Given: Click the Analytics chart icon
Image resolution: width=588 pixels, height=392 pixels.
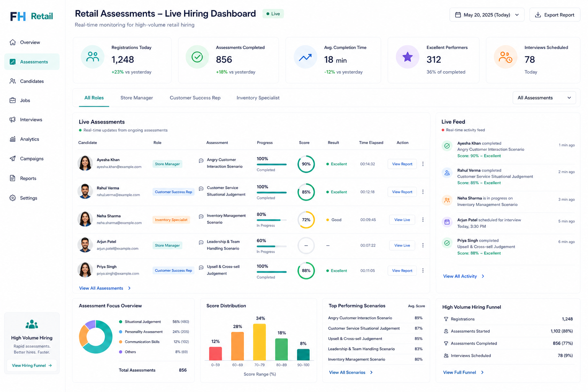Looking at the screenshot, I should (x=13, y=139).
